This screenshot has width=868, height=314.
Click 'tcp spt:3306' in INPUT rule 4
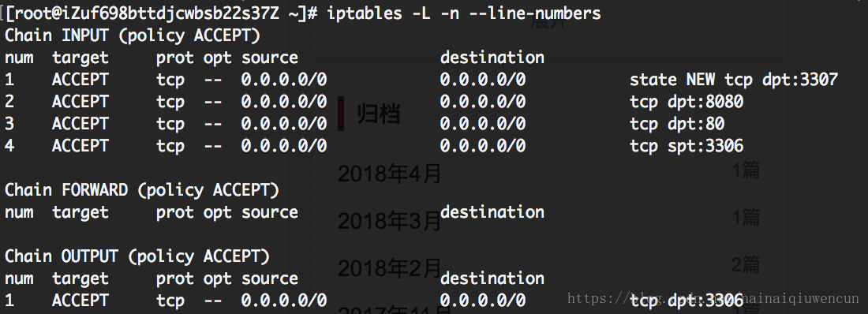(687, 146)
